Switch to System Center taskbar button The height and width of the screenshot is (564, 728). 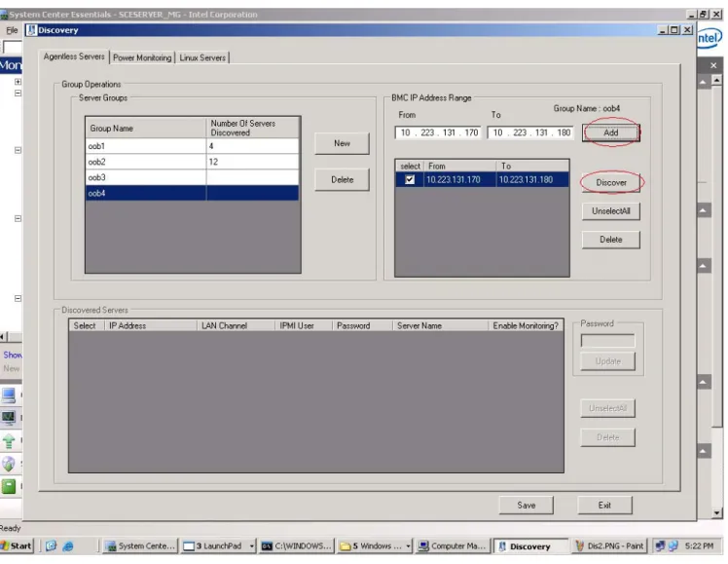[x=140, y=546]
